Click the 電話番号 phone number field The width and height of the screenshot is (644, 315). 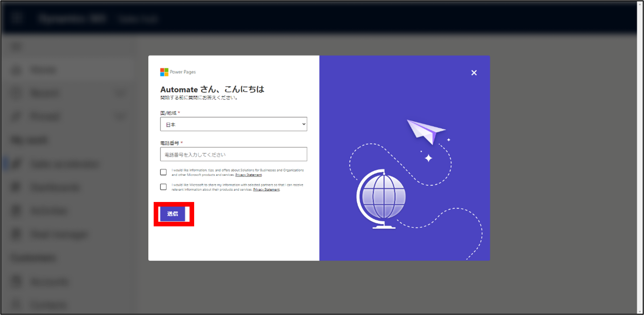233,154
